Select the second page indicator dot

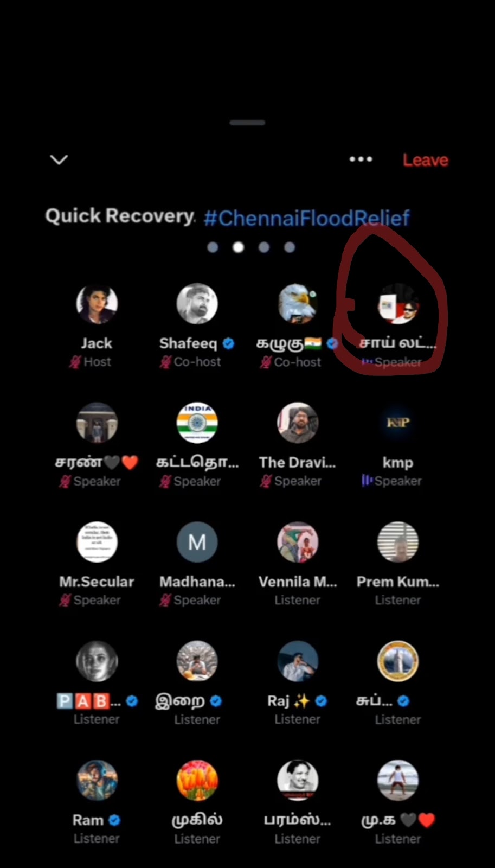238,247
